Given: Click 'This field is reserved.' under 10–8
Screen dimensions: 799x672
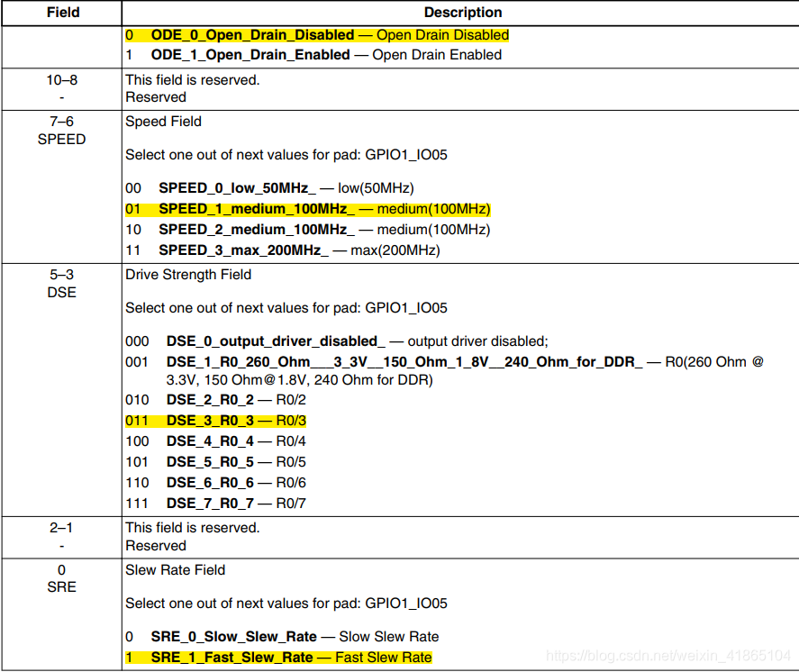Looking at the screenshot, I should pos(193,80).
